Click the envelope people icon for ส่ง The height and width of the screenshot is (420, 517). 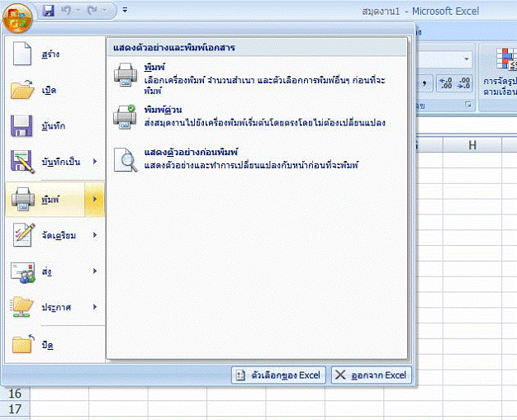23,272
